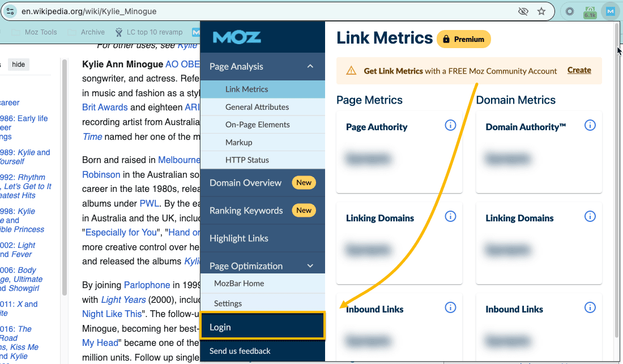Open the Ranking Keywords section
Screen dimensions: 623x364
(246, 211)
